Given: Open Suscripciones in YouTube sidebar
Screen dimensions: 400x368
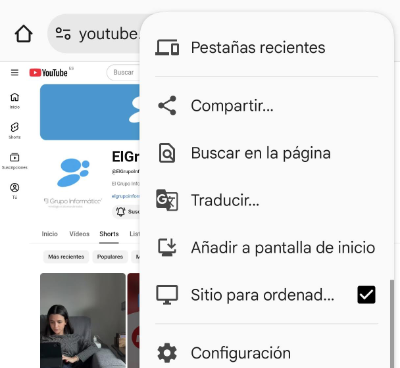Looking at the screenshot, I should (15, 161).
